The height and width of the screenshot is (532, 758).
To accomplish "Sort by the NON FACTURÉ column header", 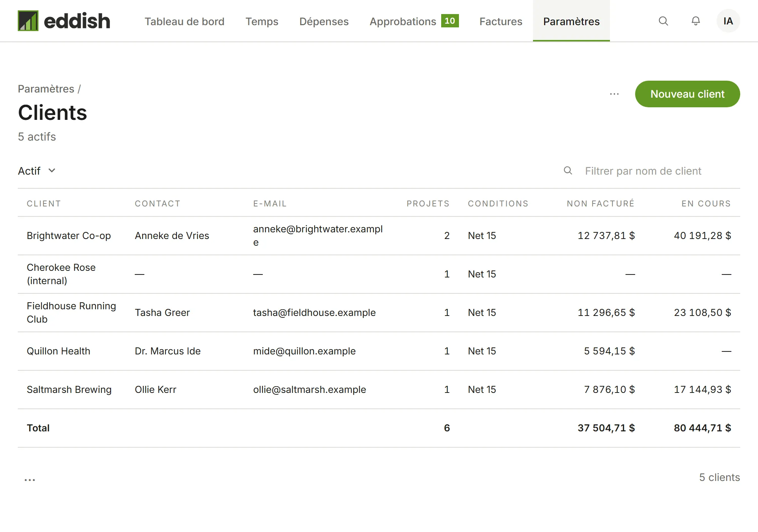I will [x=601, y=203].
